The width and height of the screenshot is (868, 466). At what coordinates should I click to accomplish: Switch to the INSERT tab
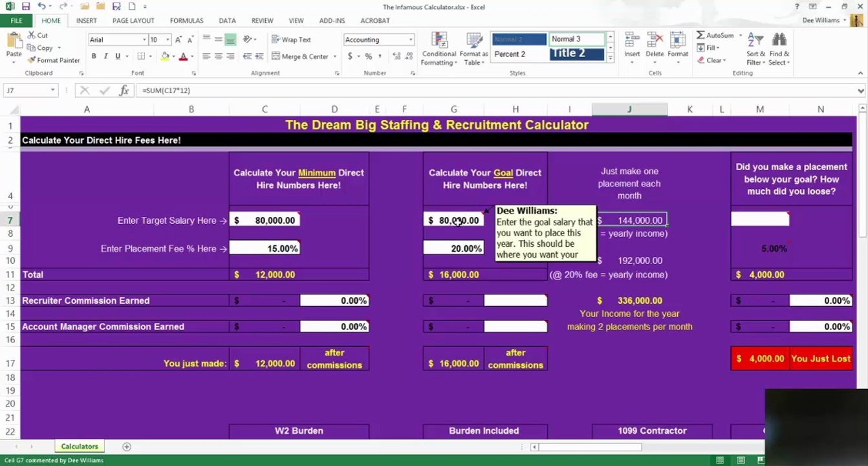(x=87, y=21)
